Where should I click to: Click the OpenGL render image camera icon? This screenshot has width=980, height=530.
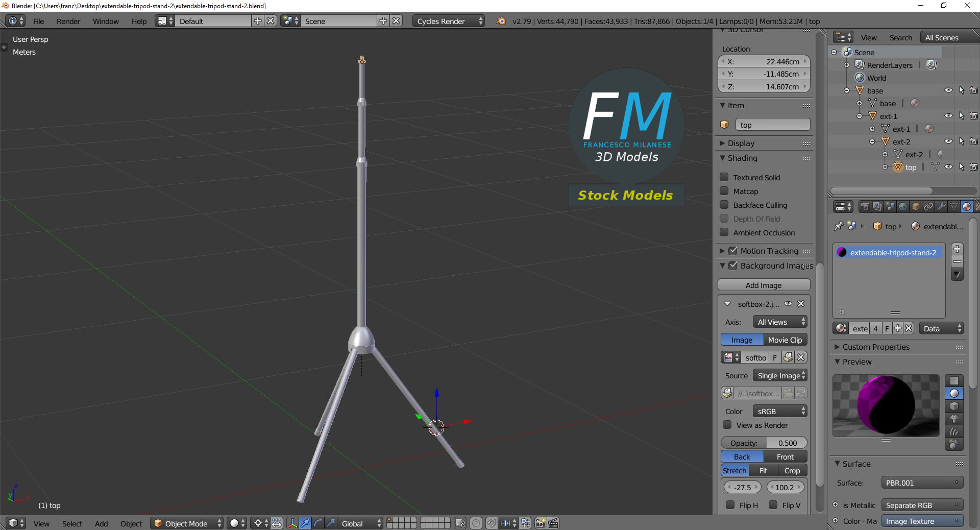(541, 523)
